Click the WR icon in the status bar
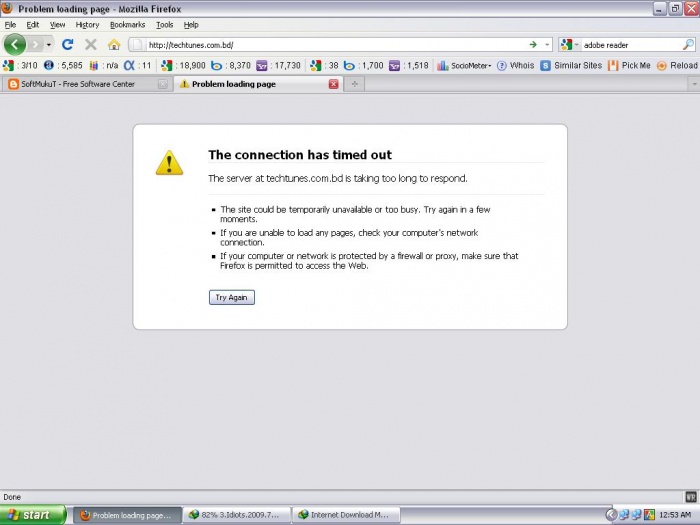This screenshot has height=525, width=700. tap(691, 497)
